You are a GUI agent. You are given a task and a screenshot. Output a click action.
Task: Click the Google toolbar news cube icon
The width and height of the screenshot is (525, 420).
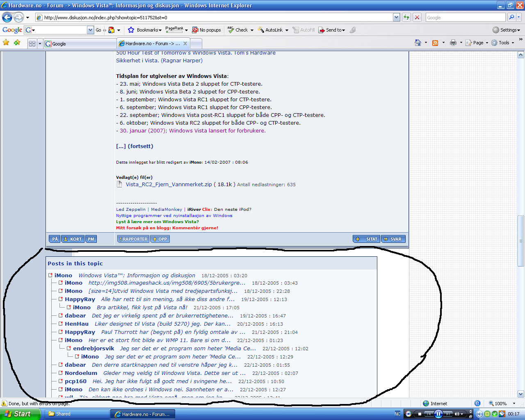point(112,30)
